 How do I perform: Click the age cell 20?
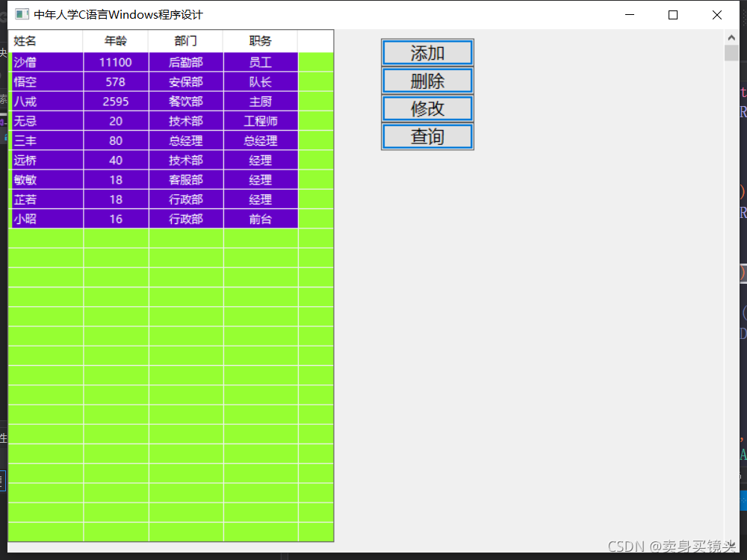click(116, 121)
